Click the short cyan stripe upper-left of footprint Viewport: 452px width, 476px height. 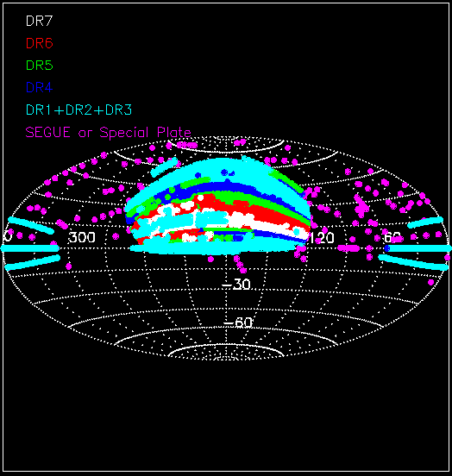coord(165,167)
